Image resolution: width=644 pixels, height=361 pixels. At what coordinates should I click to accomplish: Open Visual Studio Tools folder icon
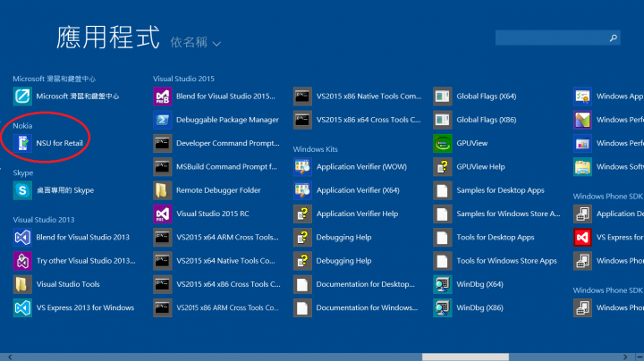point(22,284)
